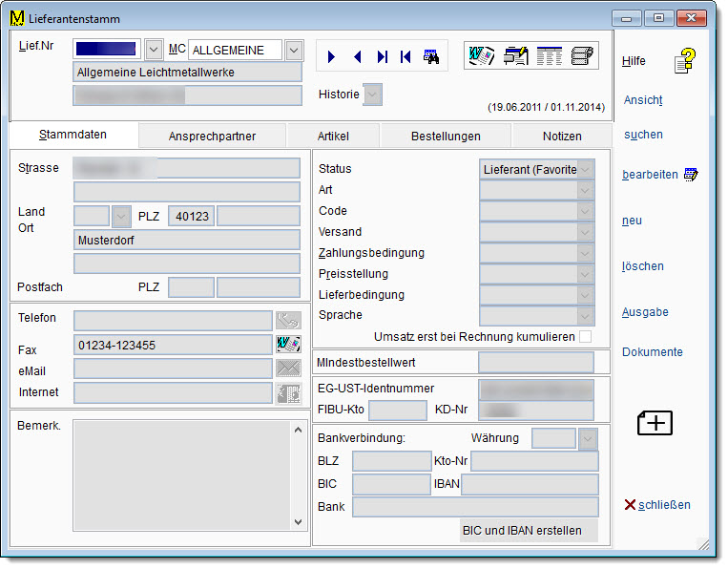This screenshot has height=569, width=728.
Task: Jump to the last supplier record
Action: point(382,57)
